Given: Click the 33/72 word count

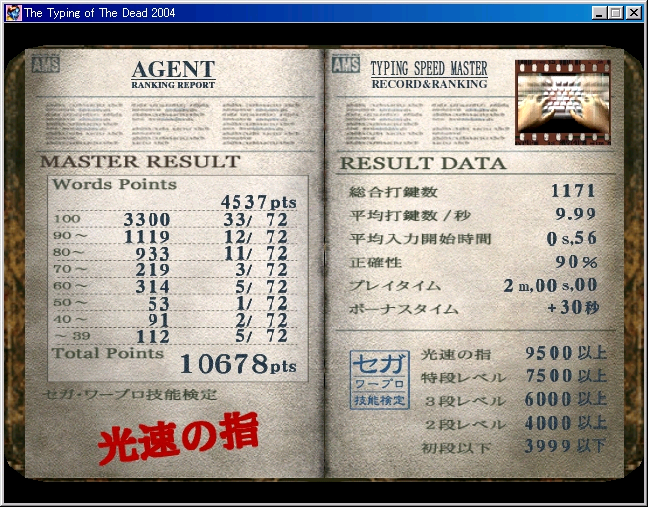Looking at the screenshot, I should [255, 219].
